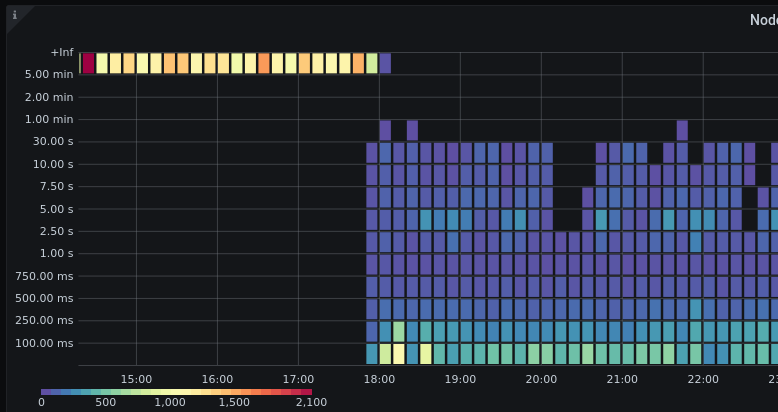Click the legend value '1,000'
Screen dimensions: 778x412
(x=170, y=402)
